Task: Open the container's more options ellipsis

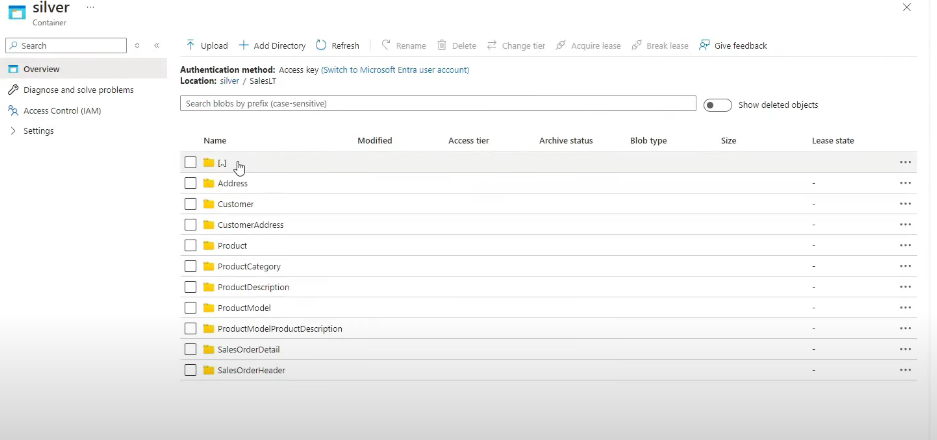Action: [x=91, y=7]
